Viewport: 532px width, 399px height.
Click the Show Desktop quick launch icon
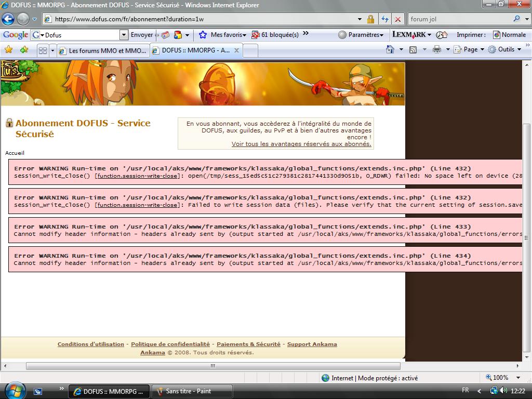point(37,391)
